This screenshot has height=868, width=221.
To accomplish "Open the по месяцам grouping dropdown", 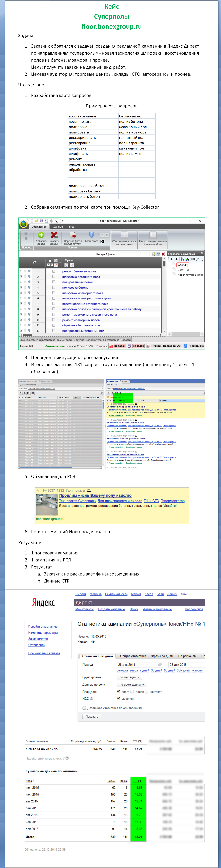I will pyautogui.click(x=129, y=677).
